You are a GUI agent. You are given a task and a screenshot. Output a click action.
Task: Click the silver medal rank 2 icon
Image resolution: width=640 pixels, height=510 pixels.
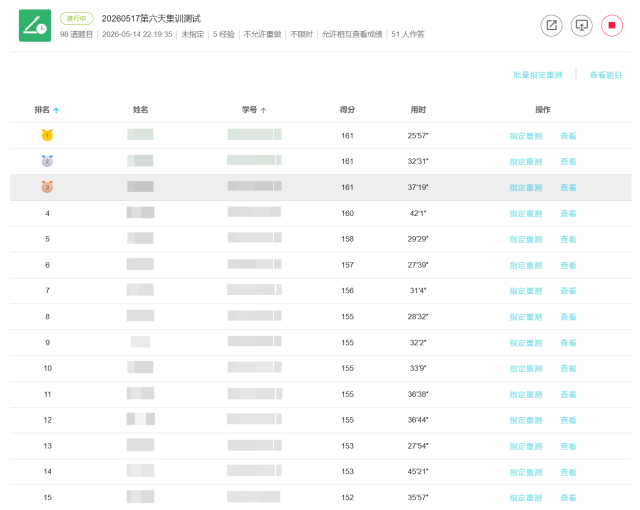tap(47, 161)
